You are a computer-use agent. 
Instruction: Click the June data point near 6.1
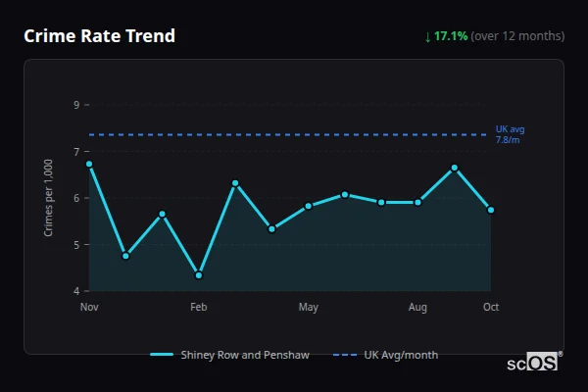click(x=345, y=195)
